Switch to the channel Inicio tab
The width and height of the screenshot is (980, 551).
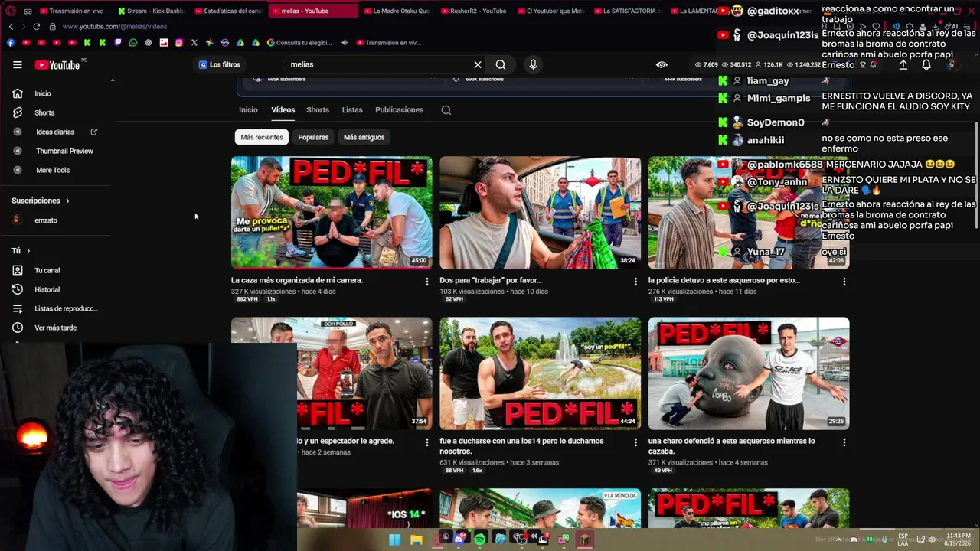pos(248,109)
